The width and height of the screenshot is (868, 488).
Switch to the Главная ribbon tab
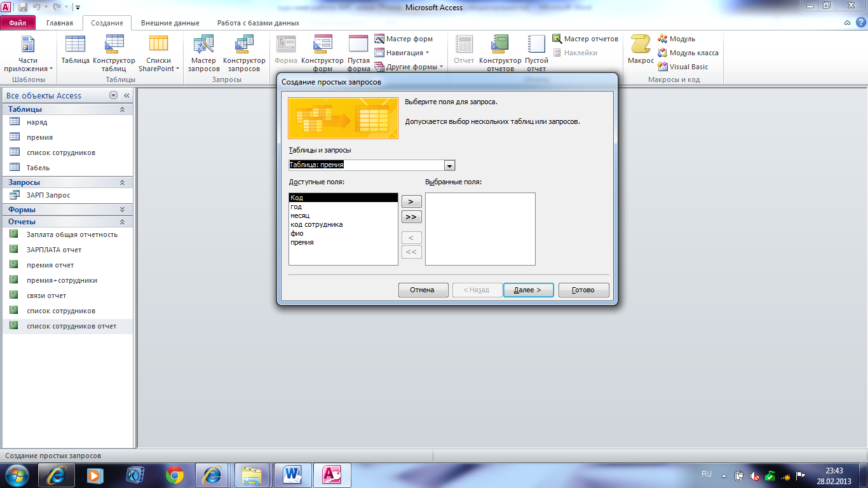point(60,23)
